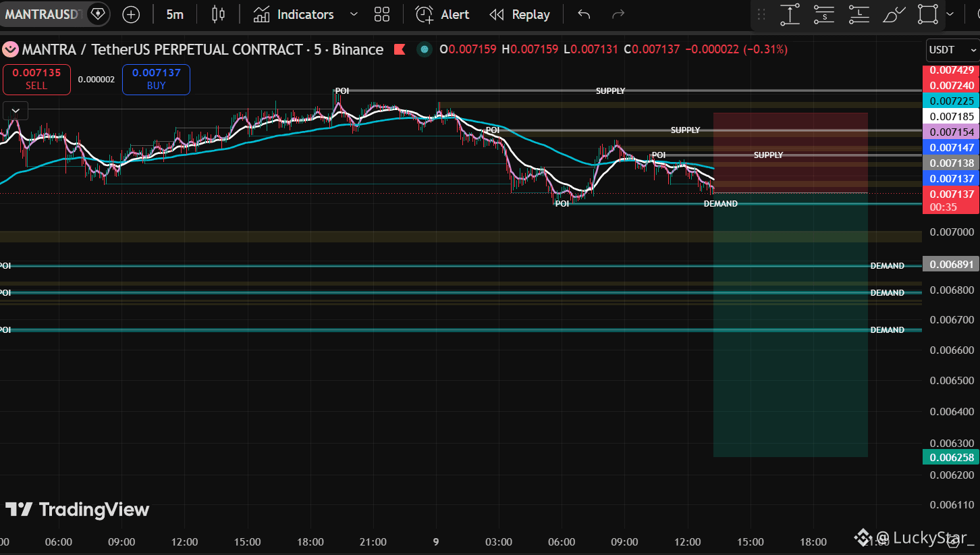Open the USDT currency dropdown
Viewport: 980px width, 555px height.
(x=952, y=50)
